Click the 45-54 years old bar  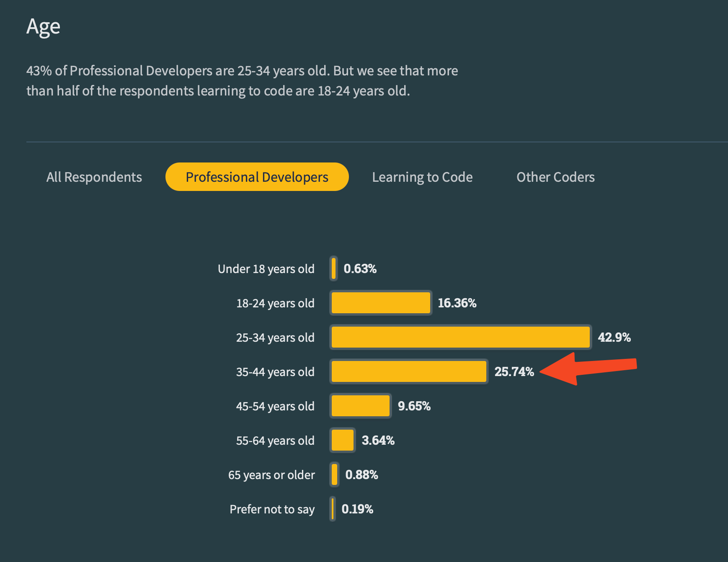point(361,406)
